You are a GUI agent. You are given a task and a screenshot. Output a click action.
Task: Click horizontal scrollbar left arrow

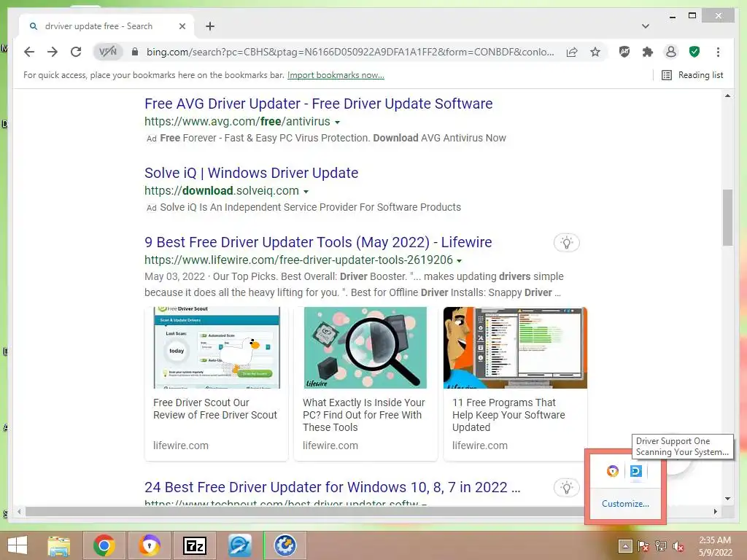coord(19,511)
